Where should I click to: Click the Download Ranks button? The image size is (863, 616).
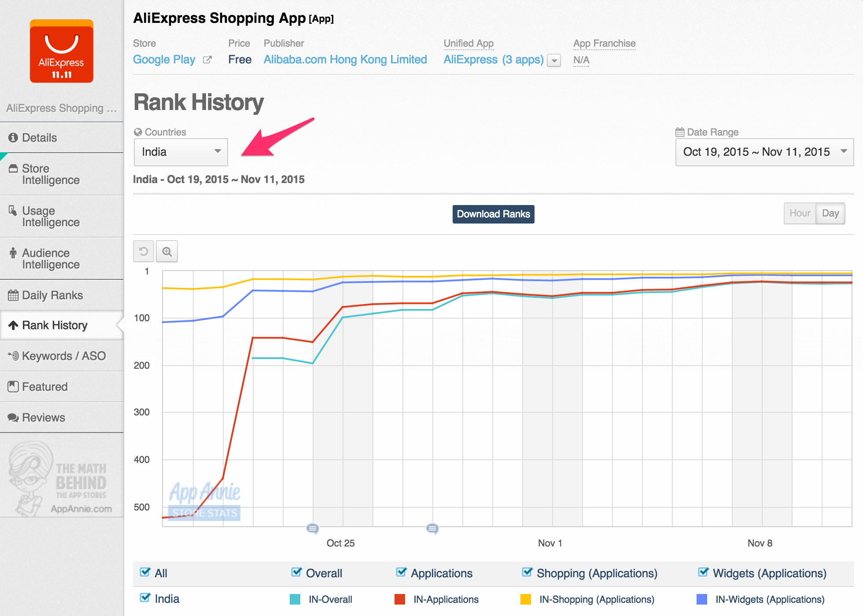click(493, 214)
